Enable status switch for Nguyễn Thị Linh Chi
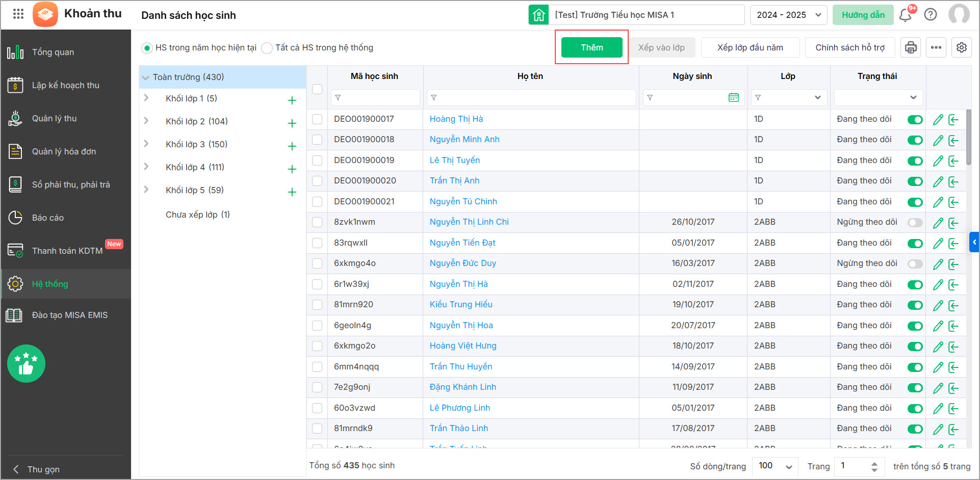Screen dimensions: 980x480 [915, 223]
